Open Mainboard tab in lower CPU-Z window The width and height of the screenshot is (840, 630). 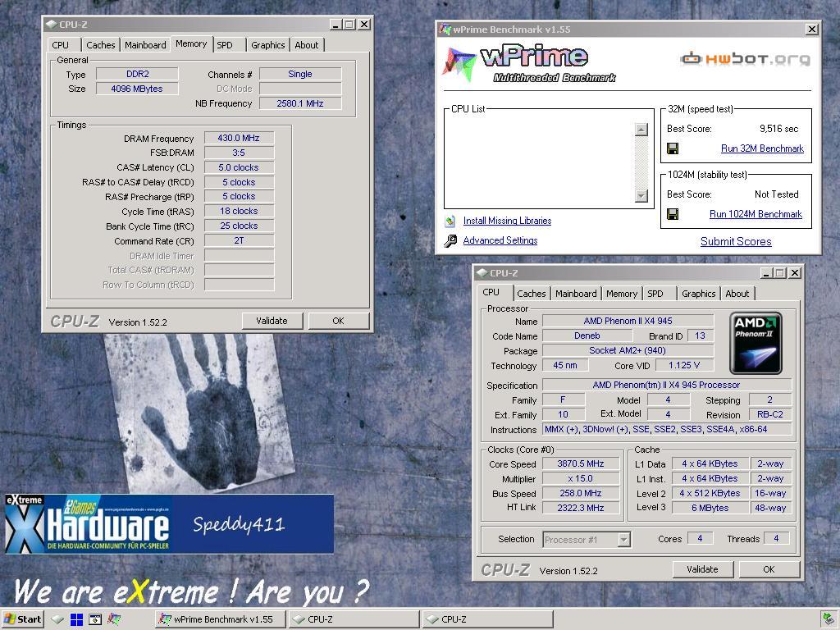click(576, 294)
